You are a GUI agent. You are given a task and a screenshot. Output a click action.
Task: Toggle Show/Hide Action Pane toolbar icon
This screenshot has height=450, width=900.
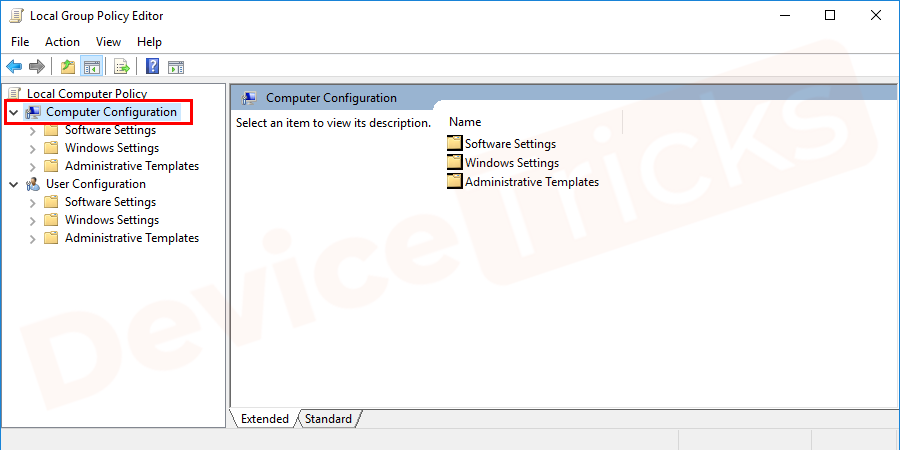176,67
